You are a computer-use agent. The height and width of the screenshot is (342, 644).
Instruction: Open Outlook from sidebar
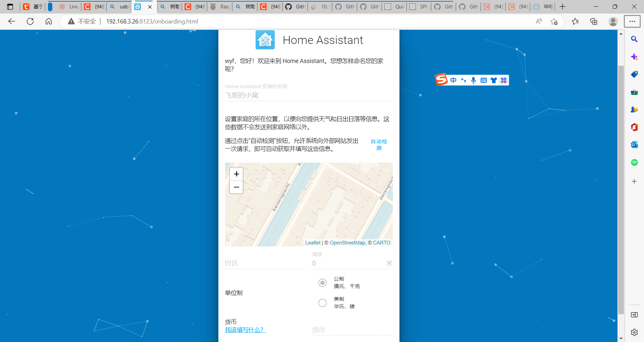[634, 145]
